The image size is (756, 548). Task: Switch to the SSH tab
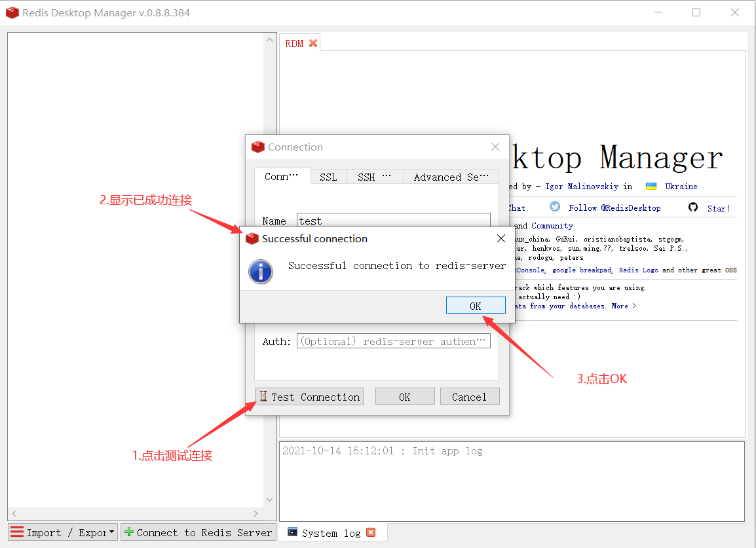pos(374,177)
